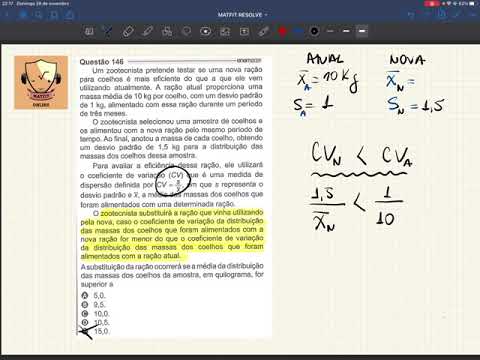Click the 'Questão 146' heading
This screenshot has height=360, width=480.
(x=101, y=62)
